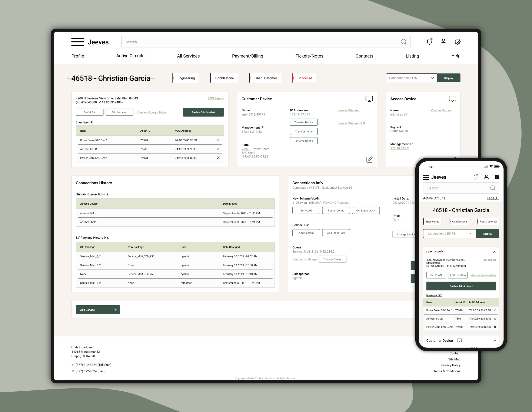Screen dimensions: 532x412
Task: Open settings gear in desktop header
Action: (x=458, y=42)
